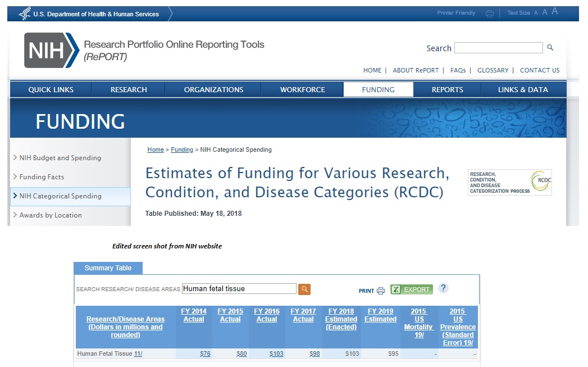Click the NIH logo
588x367 pixels.
pyautogui.click(x=52, y=50)
